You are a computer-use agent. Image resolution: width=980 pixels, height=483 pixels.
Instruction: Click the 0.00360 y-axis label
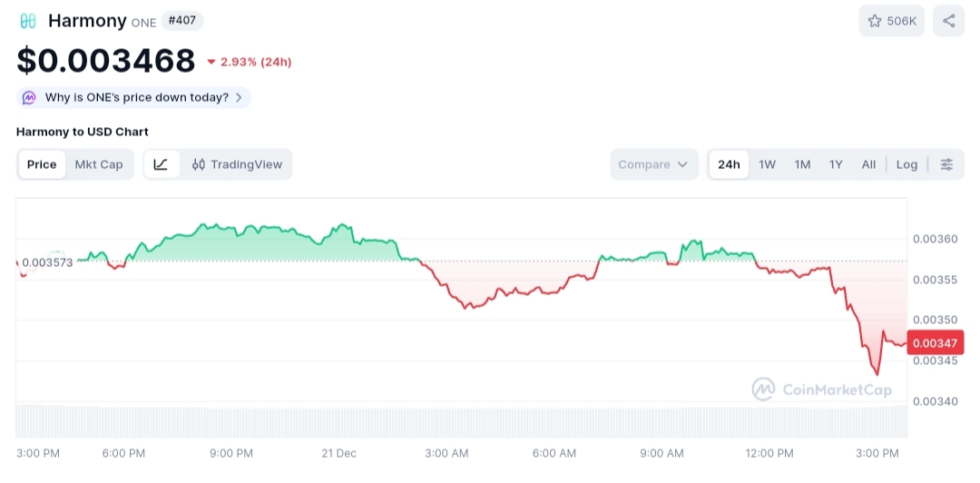point(935,239)
